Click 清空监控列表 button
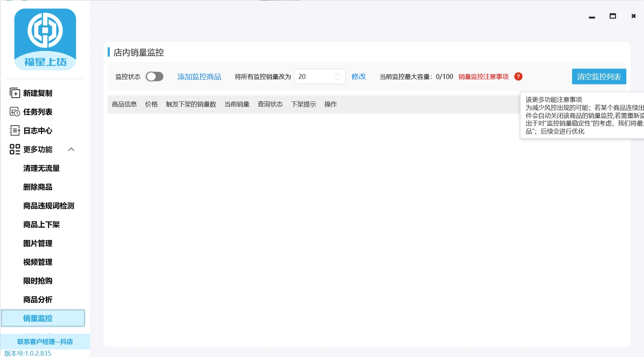 [x=599, y=76]
